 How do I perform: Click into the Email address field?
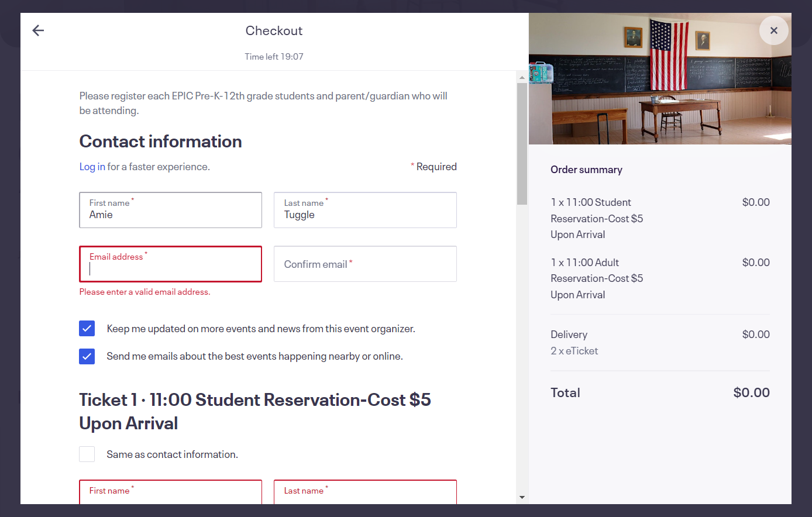point(171,264)
